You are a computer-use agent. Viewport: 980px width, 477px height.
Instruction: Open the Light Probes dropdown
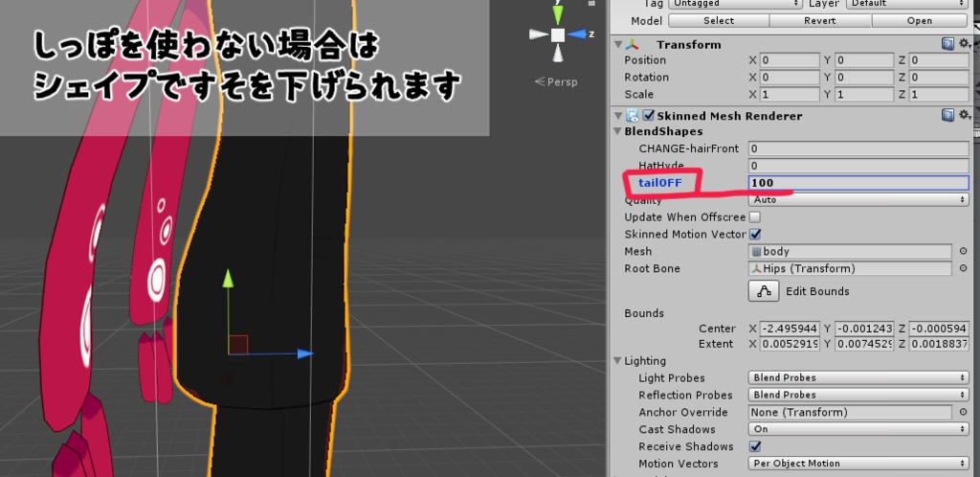pyautogui.click(x=858, y=377)
